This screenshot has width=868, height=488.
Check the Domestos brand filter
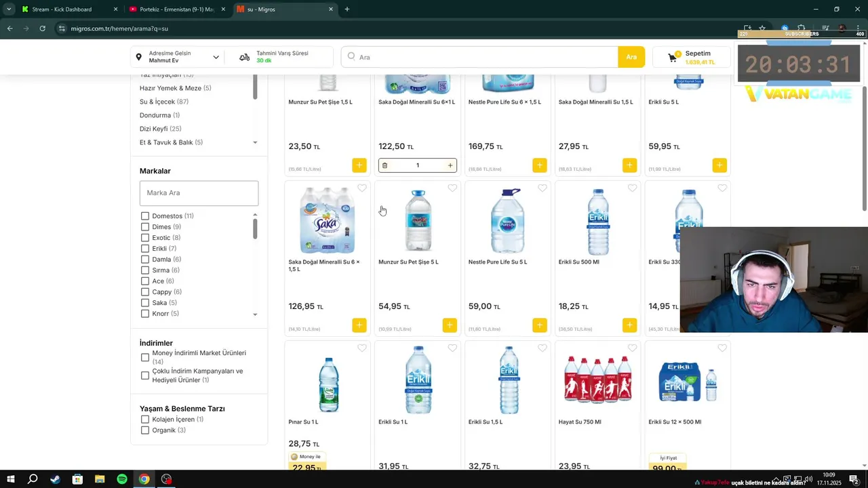145,216
